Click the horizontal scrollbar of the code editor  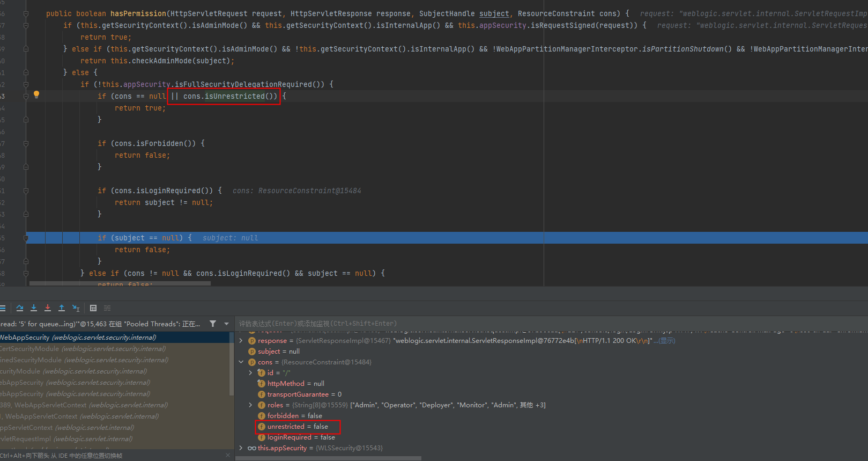(x=120, y=283)
